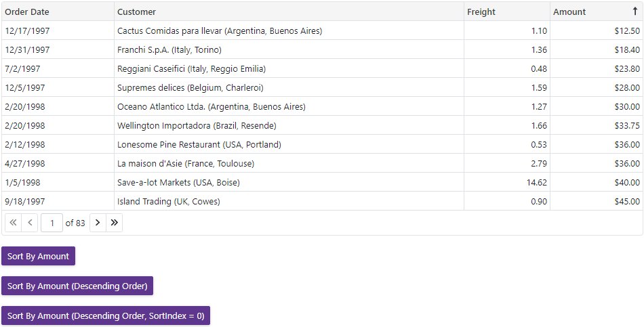Click the page number input field
This screenshot has width=644, height=327.
click(52, 223)
